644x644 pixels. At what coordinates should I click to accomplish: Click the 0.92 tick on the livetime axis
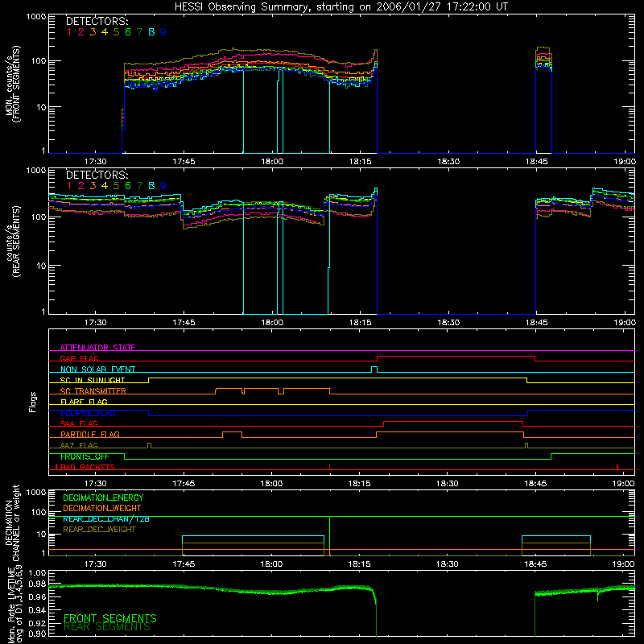(x=37, y=621)
